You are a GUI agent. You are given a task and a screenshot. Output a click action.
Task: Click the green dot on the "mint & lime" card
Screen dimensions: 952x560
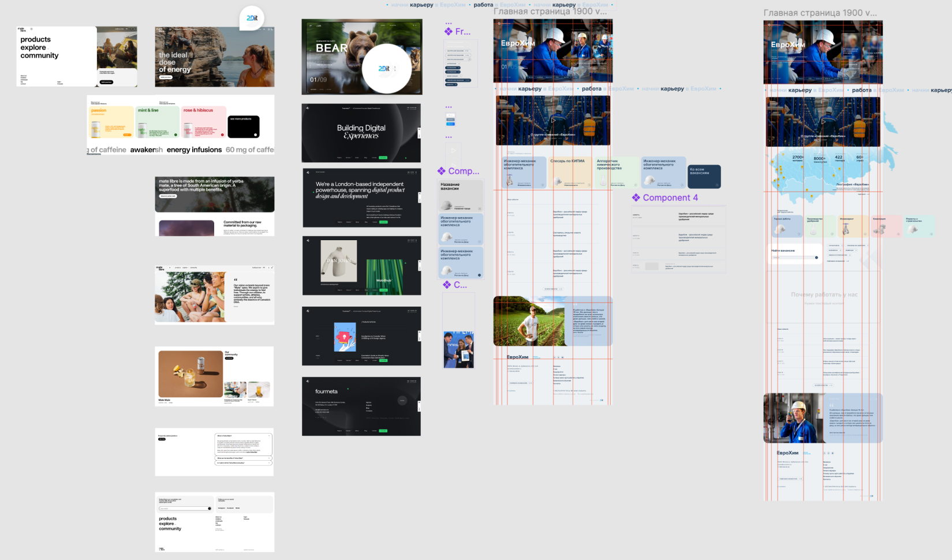(x=176, y=135)
